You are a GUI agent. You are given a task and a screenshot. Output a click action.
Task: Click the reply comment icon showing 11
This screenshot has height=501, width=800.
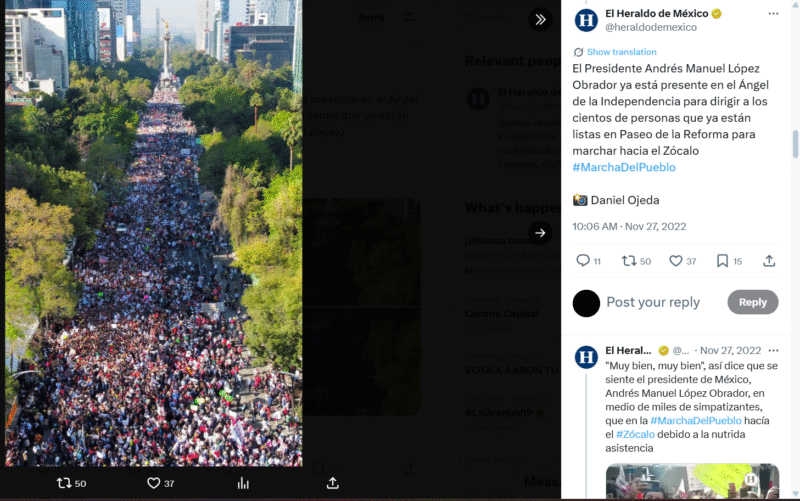tap(588, 261)
